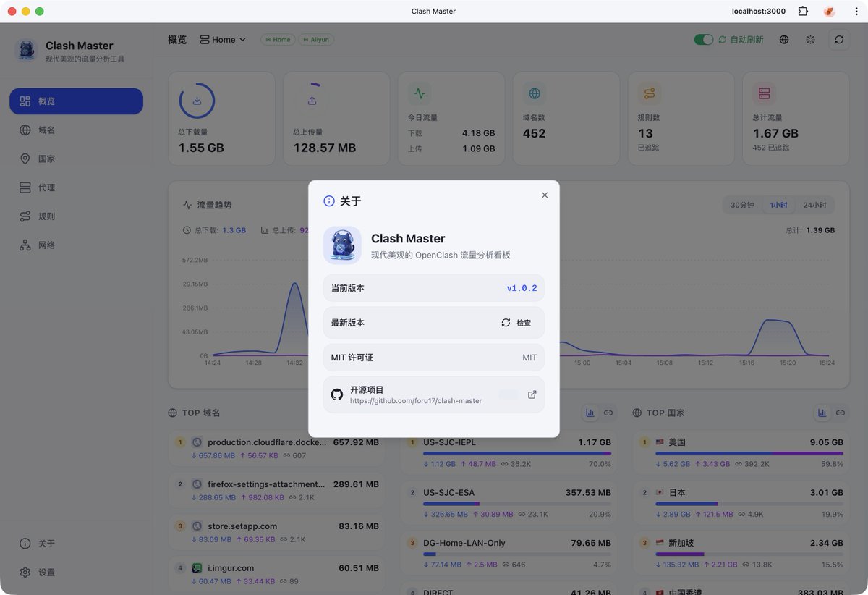Screen dimensions: 868x595
Task: Open firefox-settings-attachment domain row
Action: [276, 491]
